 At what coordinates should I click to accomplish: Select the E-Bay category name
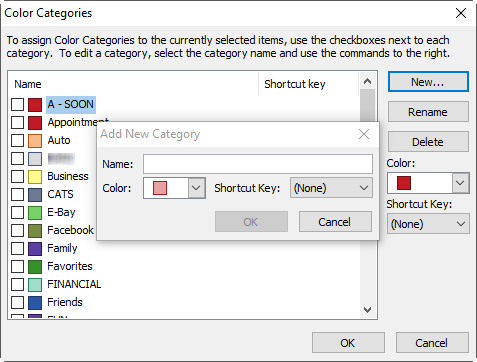tap(61, 212)
